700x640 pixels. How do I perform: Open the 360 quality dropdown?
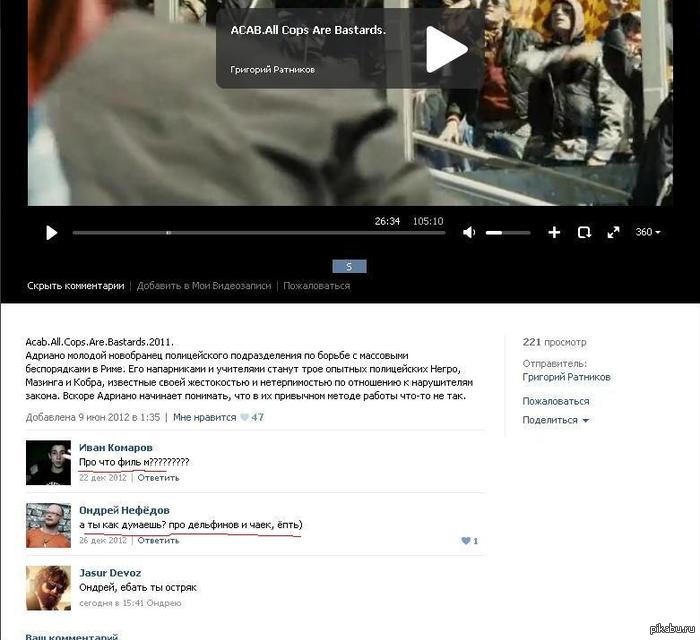(x=648, y=232)
